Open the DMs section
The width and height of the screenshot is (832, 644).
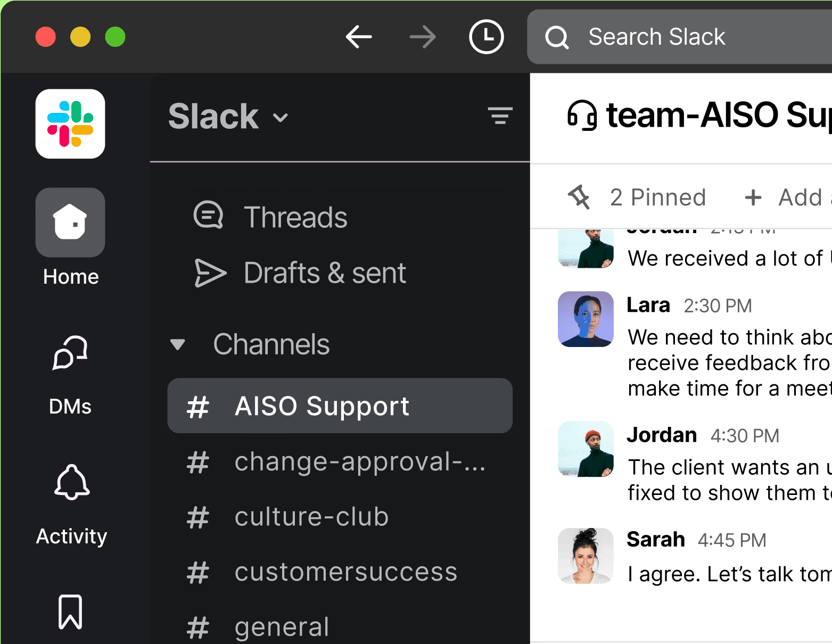point(70,375)
